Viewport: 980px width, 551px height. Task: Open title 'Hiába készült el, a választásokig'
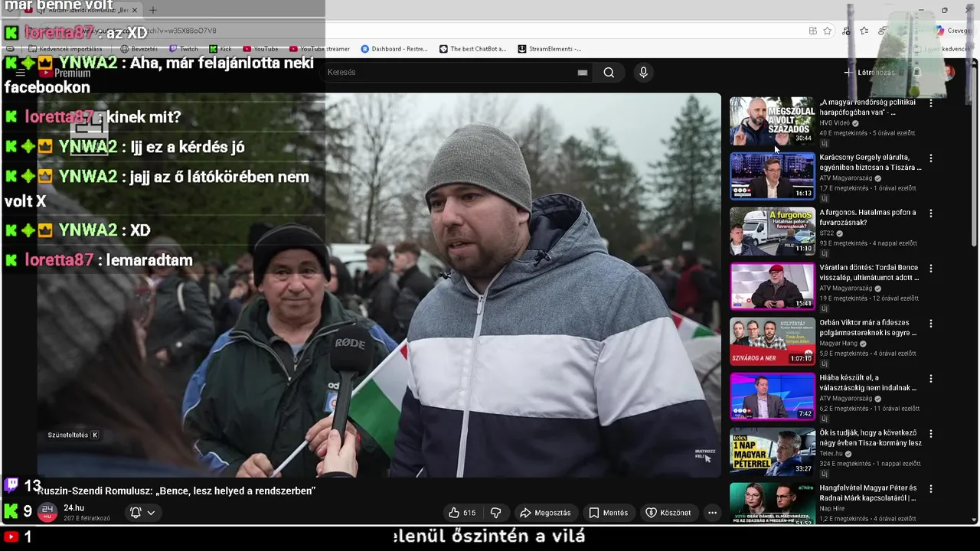pos(868,383)
